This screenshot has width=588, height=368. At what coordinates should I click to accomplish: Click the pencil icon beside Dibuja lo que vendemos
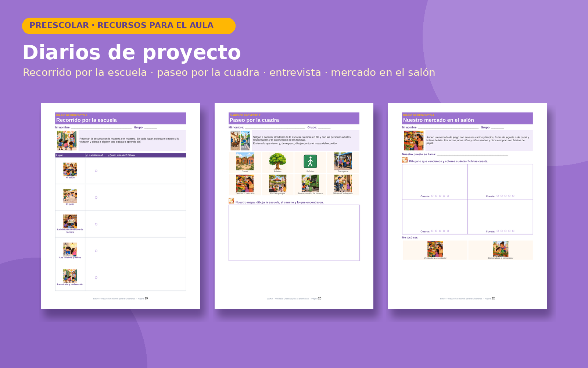point(405,160)
